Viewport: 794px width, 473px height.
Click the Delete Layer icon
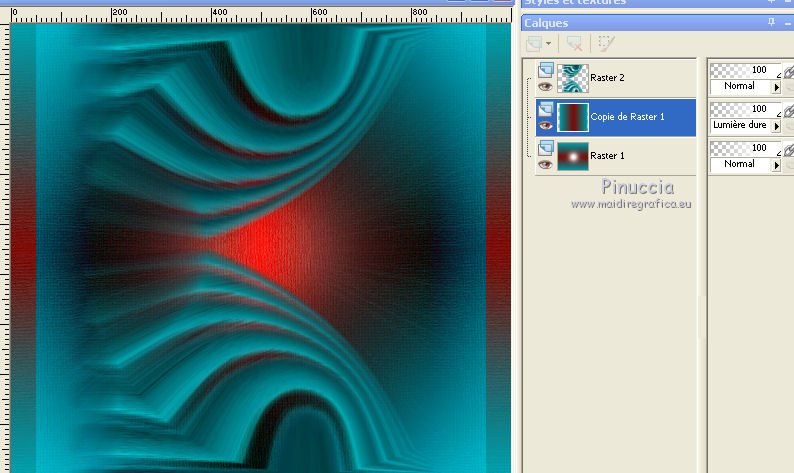574,44
